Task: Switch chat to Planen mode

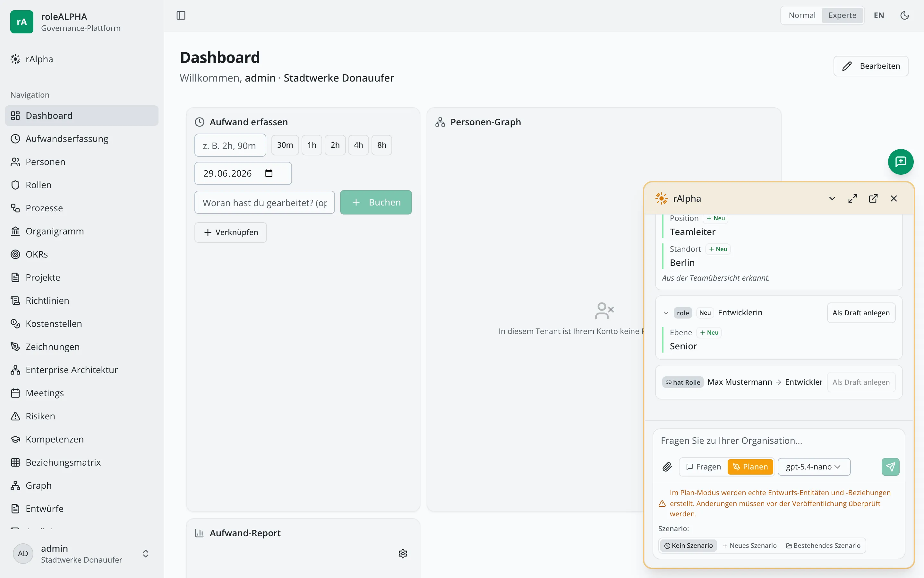Action: (x=750, y=467)
